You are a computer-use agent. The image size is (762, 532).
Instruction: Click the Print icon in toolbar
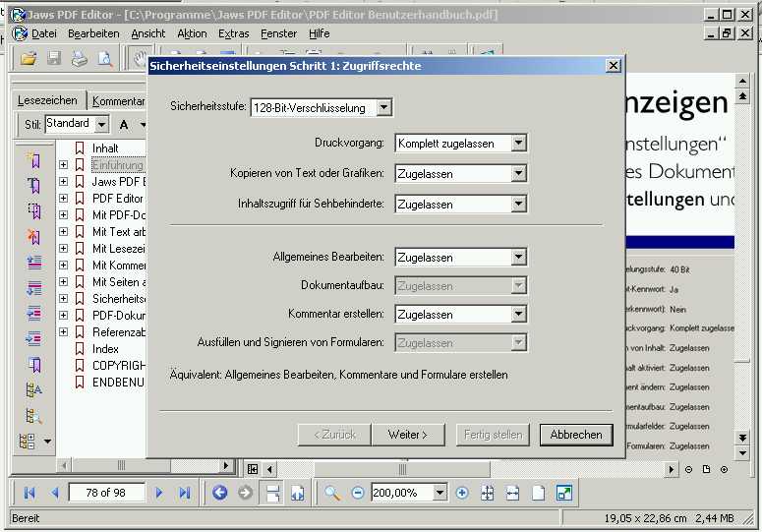(x=80, y=59)
